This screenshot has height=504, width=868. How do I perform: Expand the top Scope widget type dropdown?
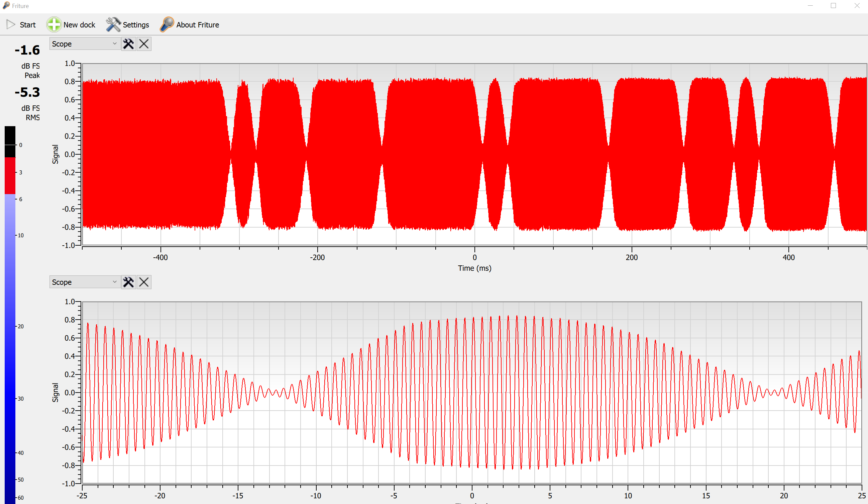[x=84, y=44]
